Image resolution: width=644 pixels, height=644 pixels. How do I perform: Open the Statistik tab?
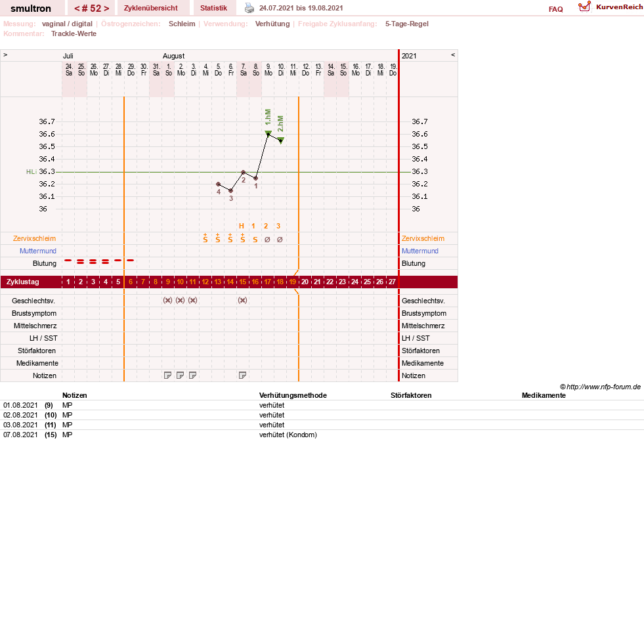click(x=213, y=8)
